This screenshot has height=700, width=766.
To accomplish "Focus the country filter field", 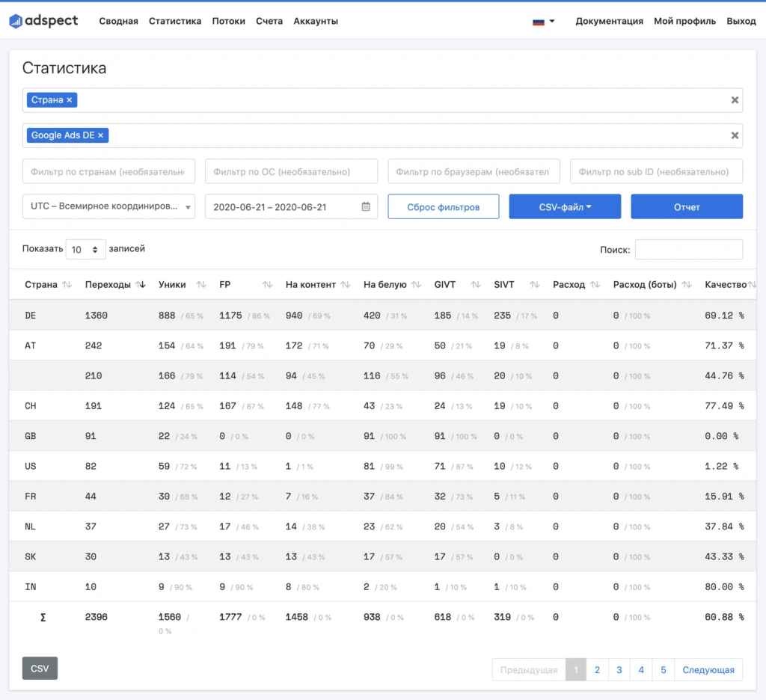I will [x=108, y=171].
